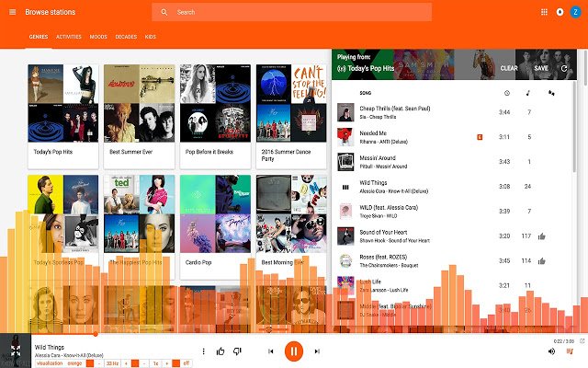588x368 pixels.
Task: Open the DECADES tab
Action: point(126,37)
